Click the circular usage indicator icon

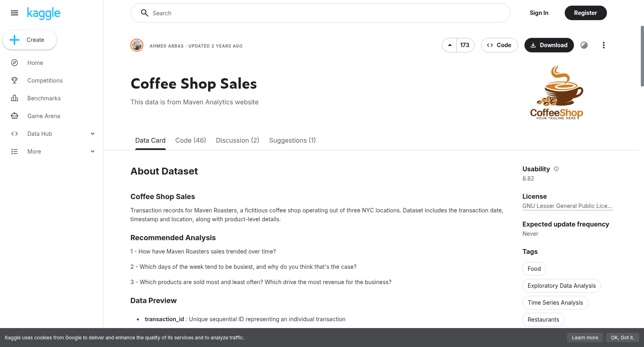point(584,45)
